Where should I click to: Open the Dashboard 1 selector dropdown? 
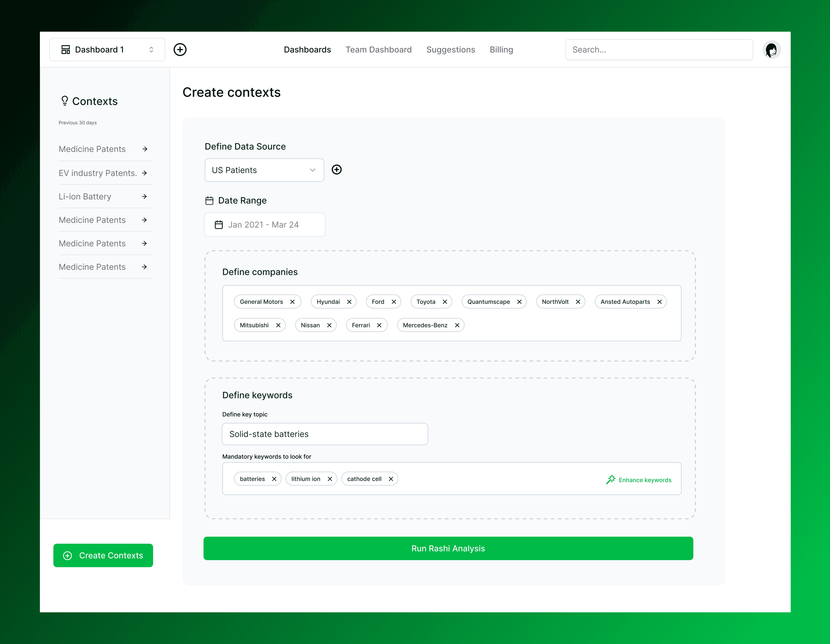[x=107, y=49]
